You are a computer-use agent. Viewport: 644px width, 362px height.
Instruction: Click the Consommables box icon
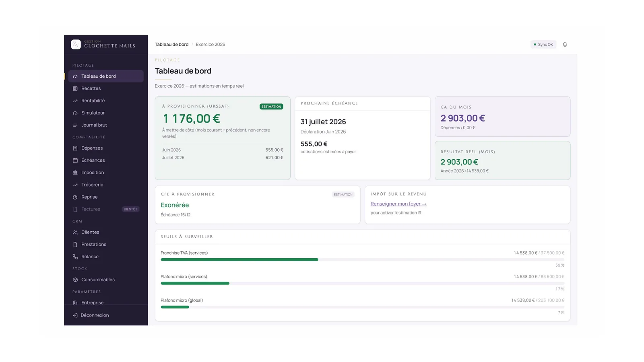tap(75, 280)
